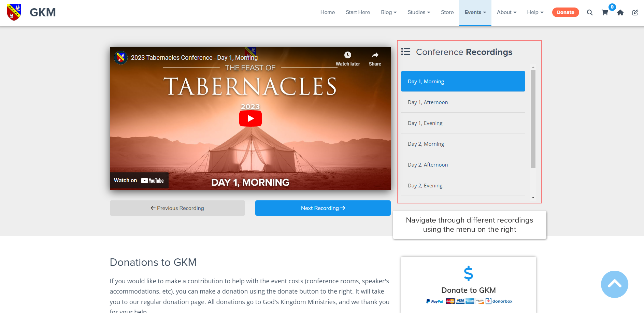The width and height of the screenshot is (644, 313).
Task: Click the recordings list scrollbar thumb
Action: pyautogui.click(x=533, y=119)
